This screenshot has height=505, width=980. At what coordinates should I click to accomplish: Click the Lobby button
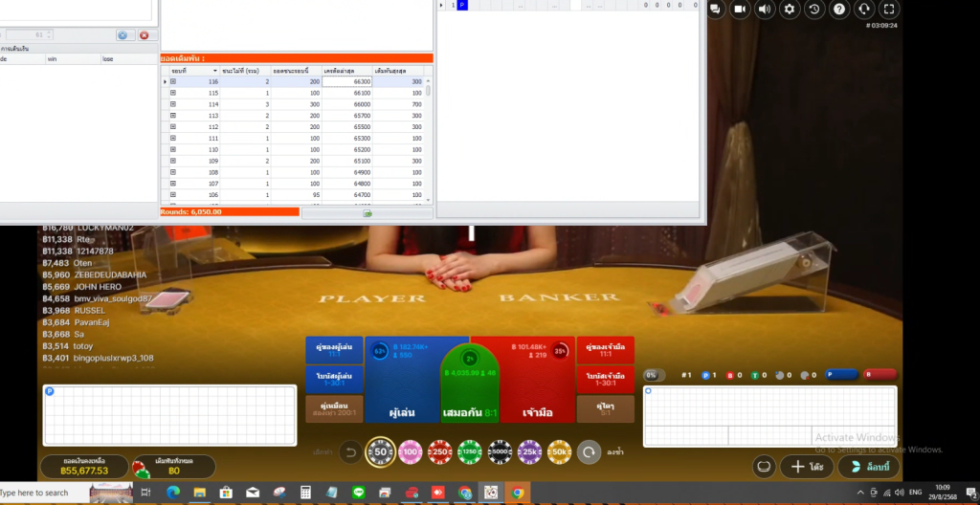point(868,467)
